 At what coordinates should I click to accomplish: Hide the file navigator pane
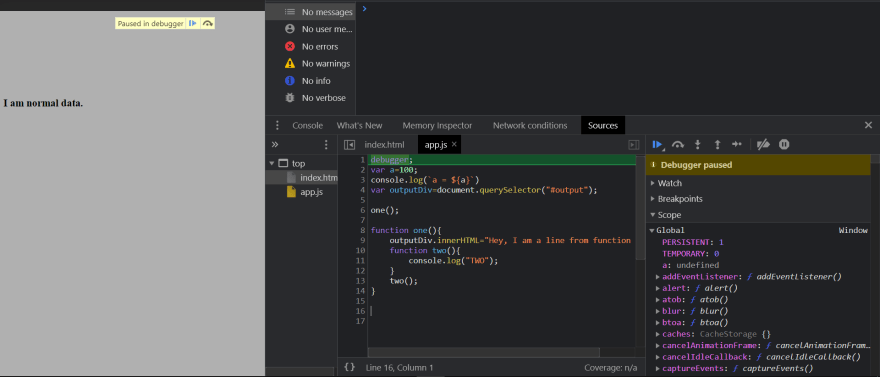click(349, 145)
